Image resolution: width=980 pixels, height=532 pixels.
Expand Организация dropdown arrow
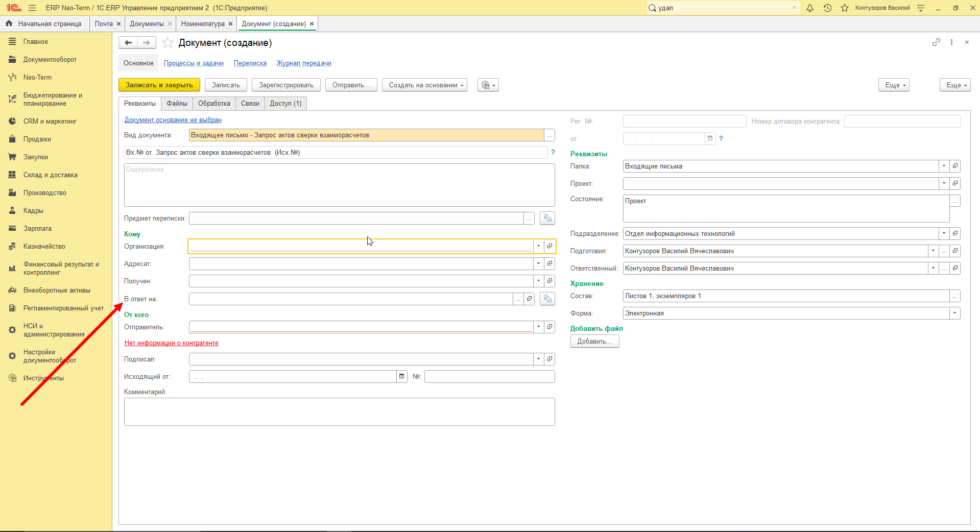coord(538,246)
